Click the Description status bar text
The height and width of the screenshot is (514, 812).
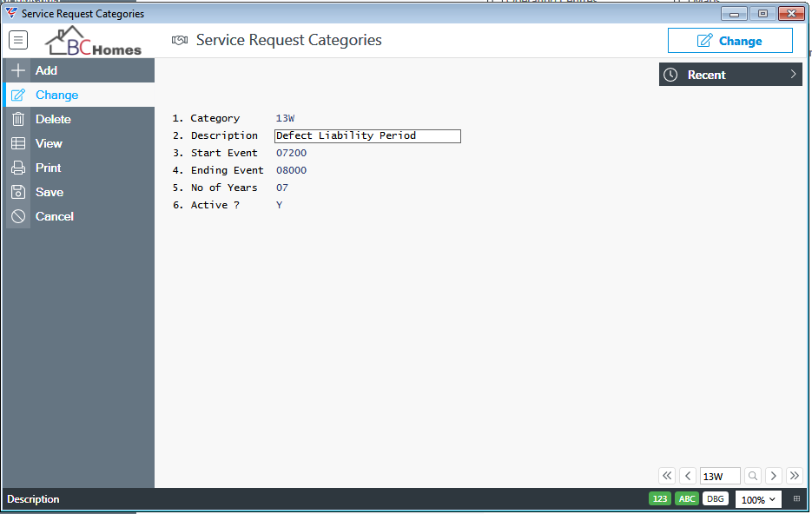[33, 499]
